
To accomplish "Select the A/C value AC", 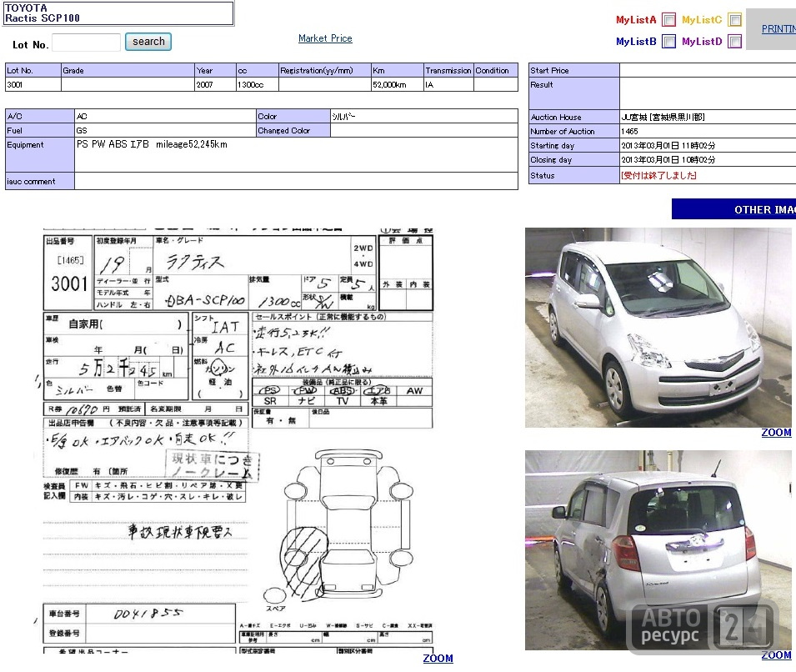I will point(166,117).
